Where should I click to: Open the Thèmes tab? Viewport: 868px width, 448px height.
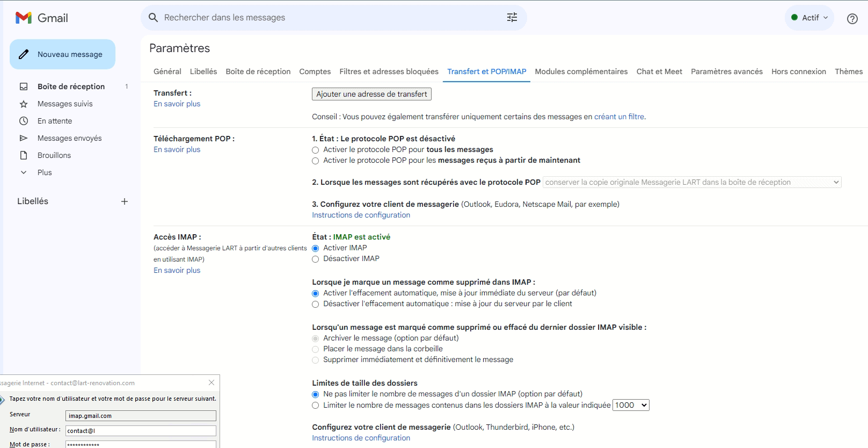849,71
